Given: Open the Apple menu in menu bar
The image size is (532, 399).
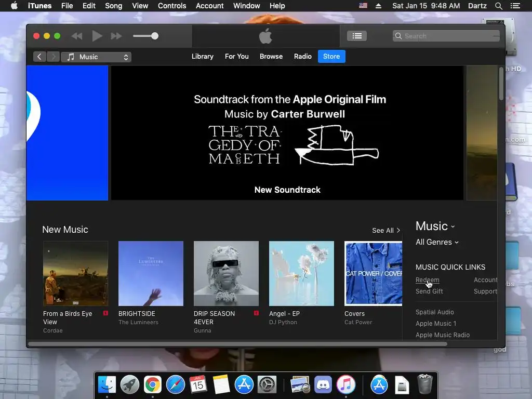Looking at the screenshot, I should pos(14,6).
